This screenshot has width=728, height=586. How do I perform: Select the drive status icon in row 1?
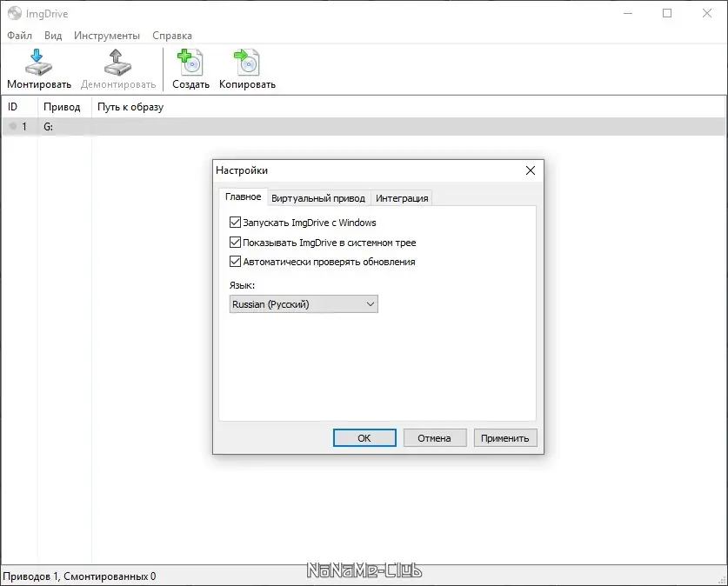(x=13, y=126)
